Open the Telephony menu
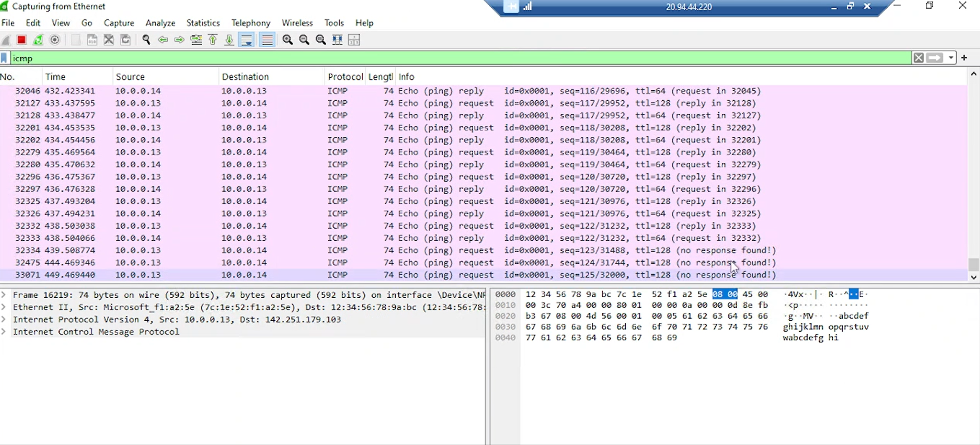The image size is (980, 445). point(251,23)
